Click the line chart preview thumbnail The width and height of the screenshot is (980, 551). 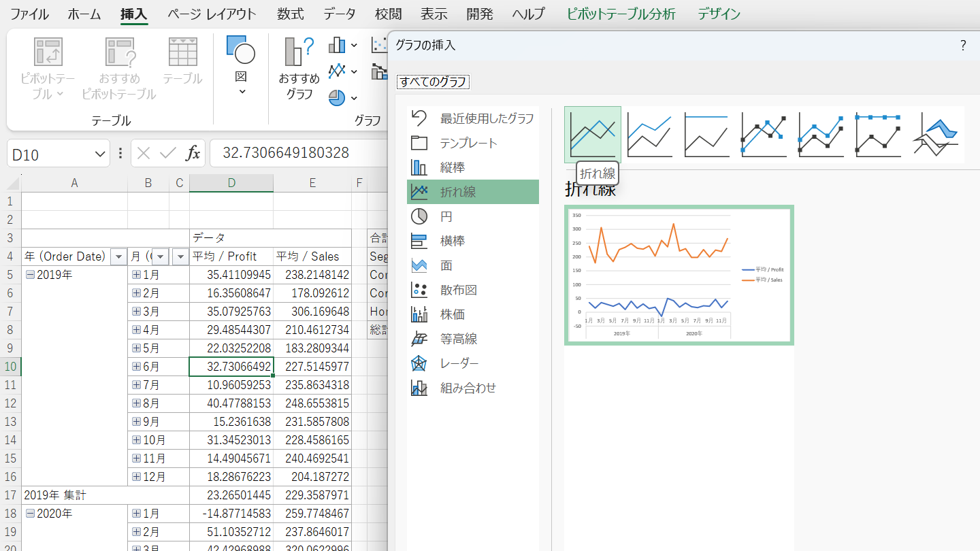[679, 275]
